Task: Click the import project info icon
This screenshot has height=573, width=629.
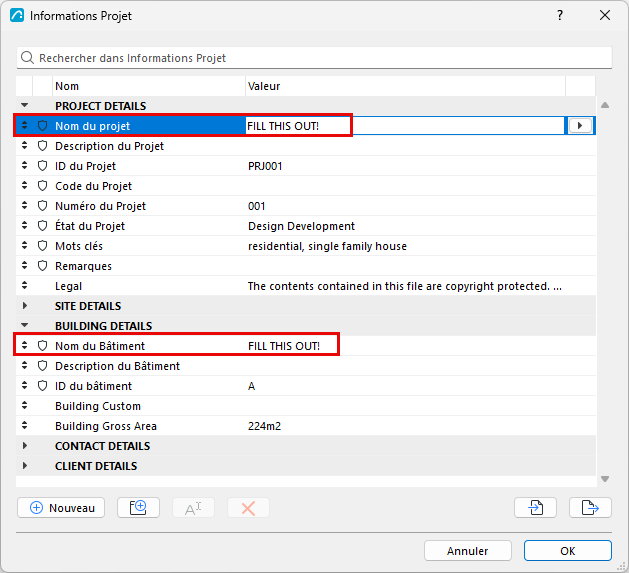Action: (535, 508)
